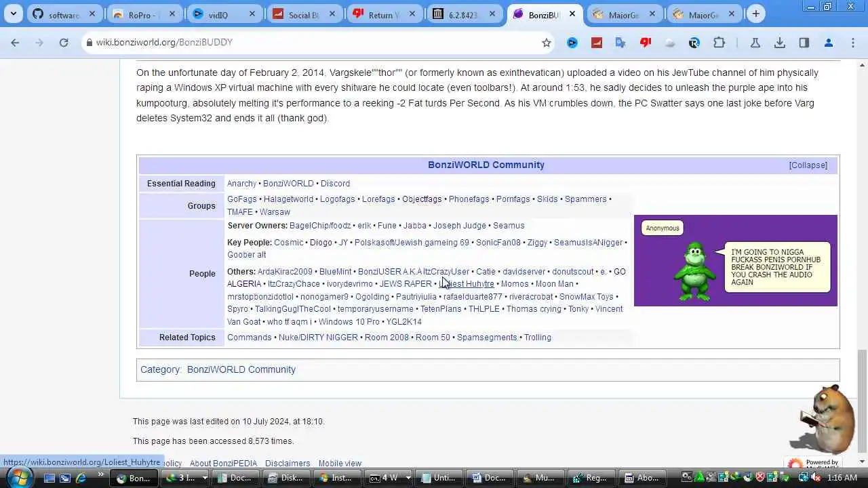868x488 pixels.
Task: Go back to the previous page
Action: [x=15, y=42]
